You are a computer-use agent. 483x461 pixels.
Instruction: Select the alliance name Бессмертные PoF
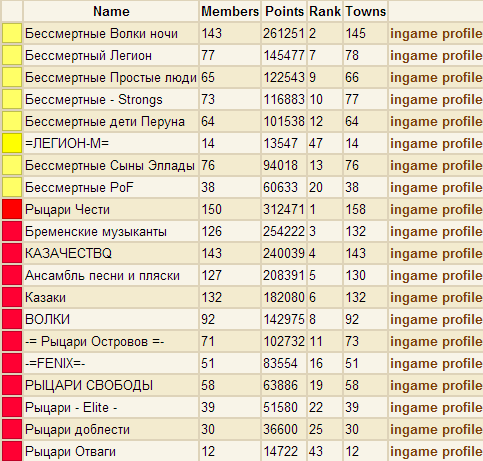click(x=79, y=187)
